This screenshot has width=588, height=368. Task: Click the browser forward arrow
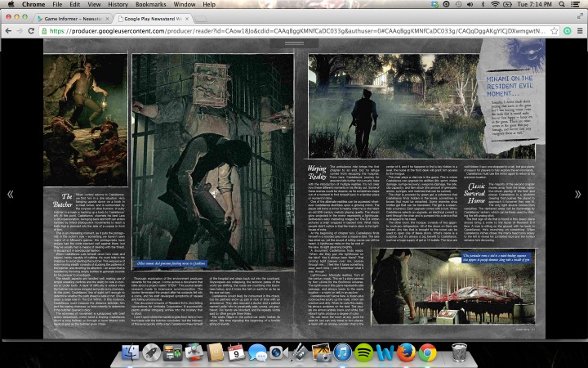pyautogui.click(x=20, y=31)
